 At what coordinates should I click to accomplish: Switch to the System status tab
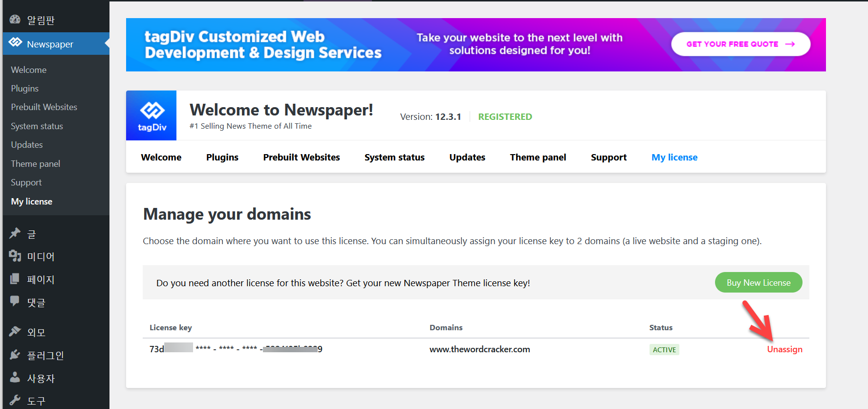coord(394,157)
